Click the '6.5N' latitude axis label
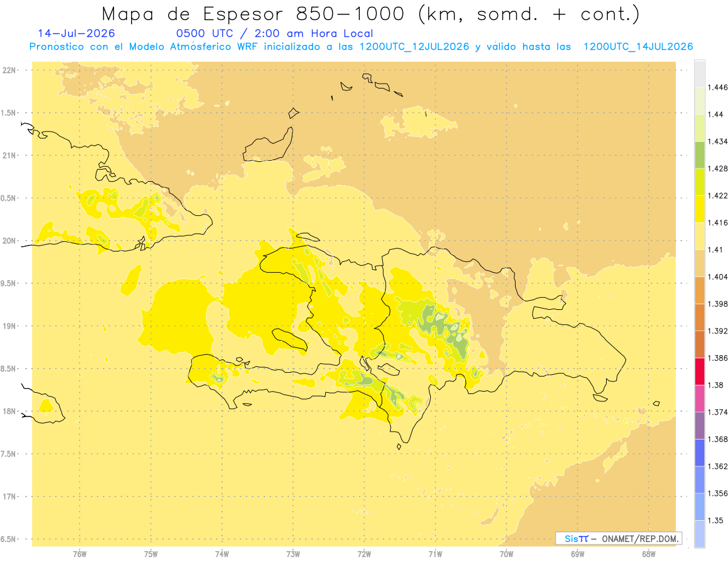Viewport: 728px width, 562px height. [9, 539]
